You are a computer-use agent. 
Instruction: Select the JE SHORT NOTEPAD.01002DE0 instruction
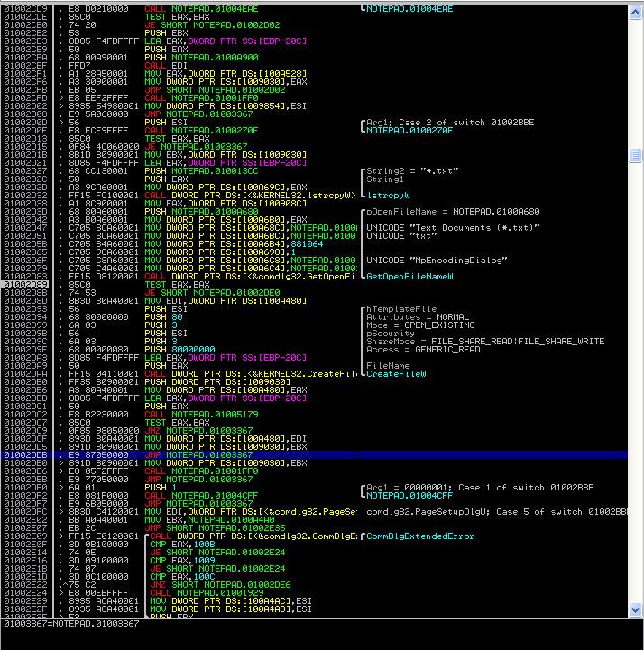pos(212,293)
